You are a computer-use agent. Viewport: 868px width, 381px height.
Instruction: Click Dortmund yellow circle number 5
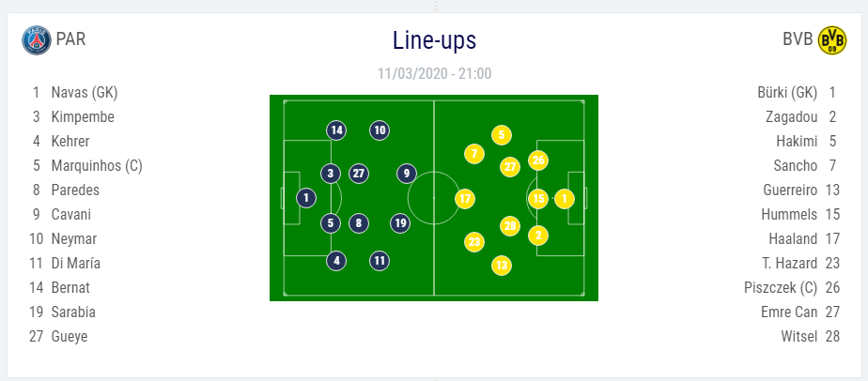502,135
